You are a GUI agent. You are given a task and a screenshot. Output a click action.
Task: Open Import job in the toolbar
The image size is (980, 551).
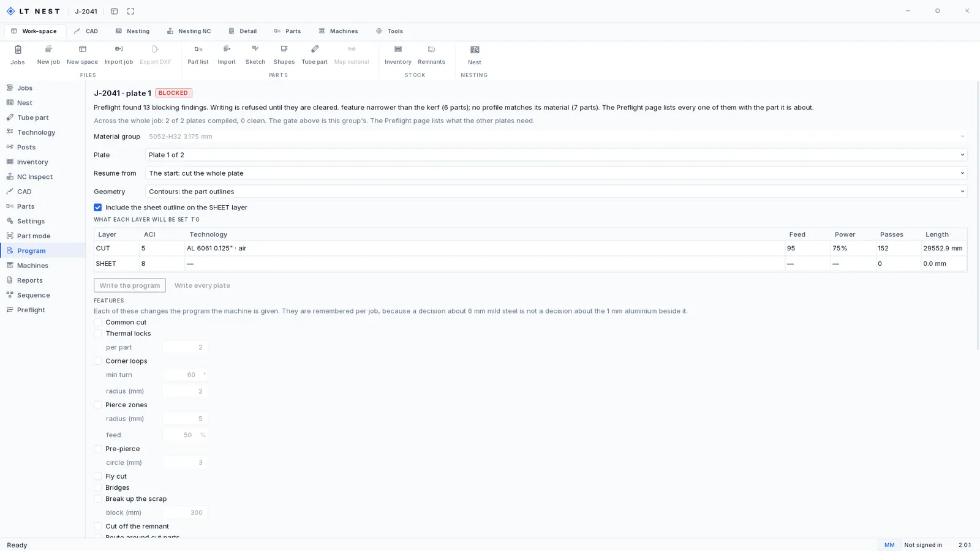pos(118,54)
